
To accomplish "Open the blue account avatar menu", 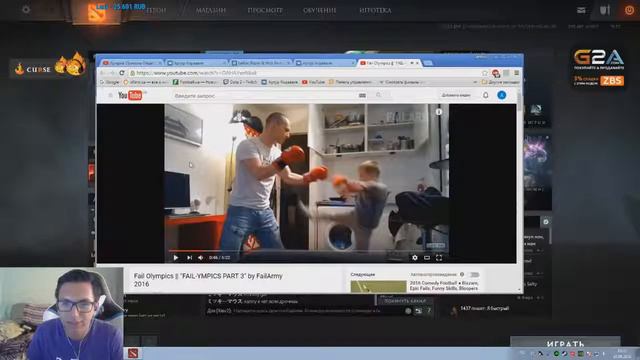I will 502,95.
